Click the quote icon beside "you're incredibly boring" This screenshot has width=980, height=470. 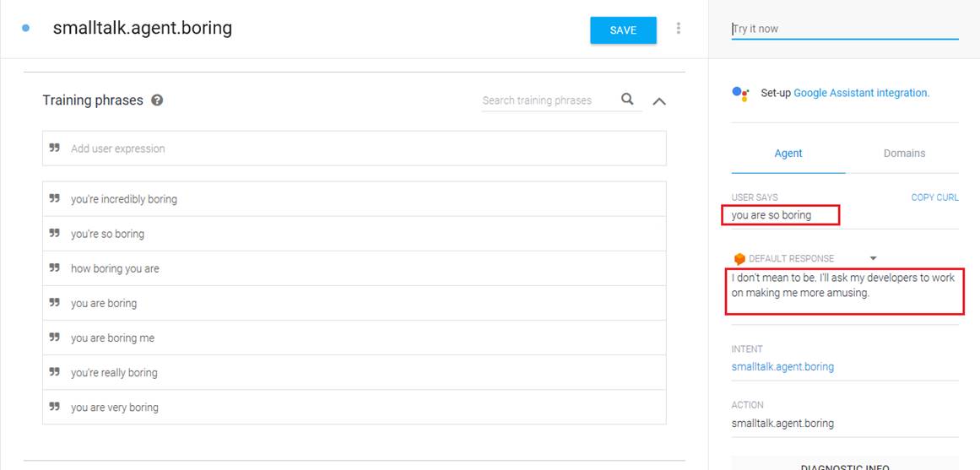55,199
